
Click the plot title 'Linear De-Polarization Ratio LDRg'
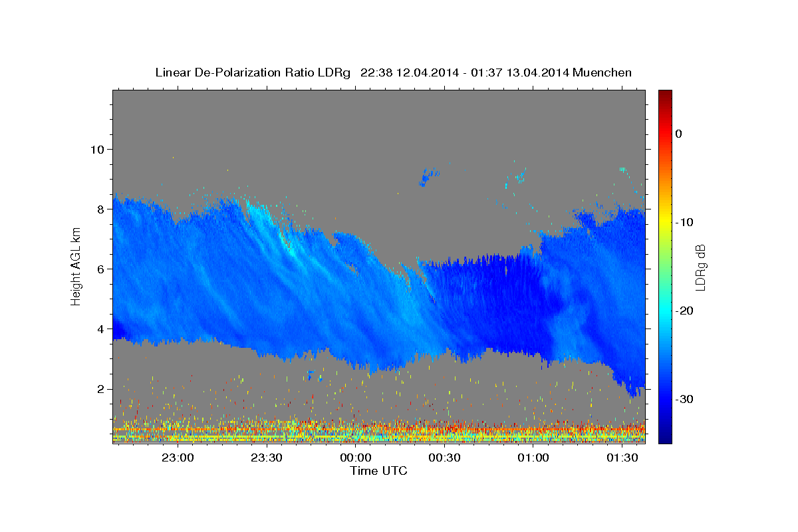coord(252,72)
